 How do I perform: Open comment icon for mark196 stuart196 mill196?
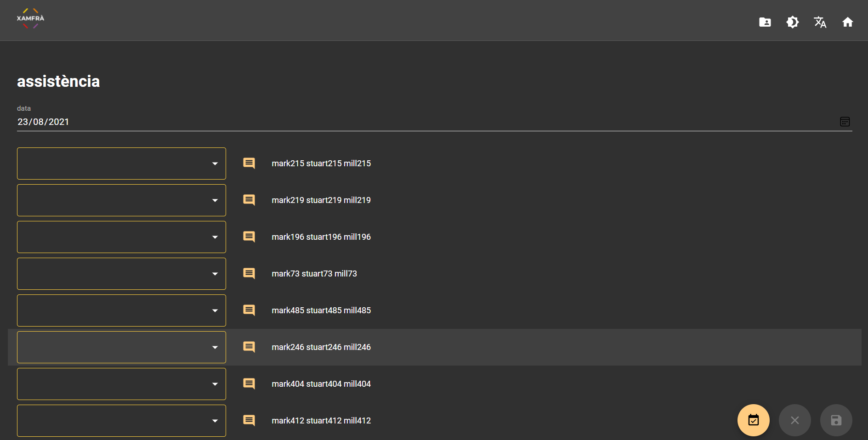[x=249, y=237]
